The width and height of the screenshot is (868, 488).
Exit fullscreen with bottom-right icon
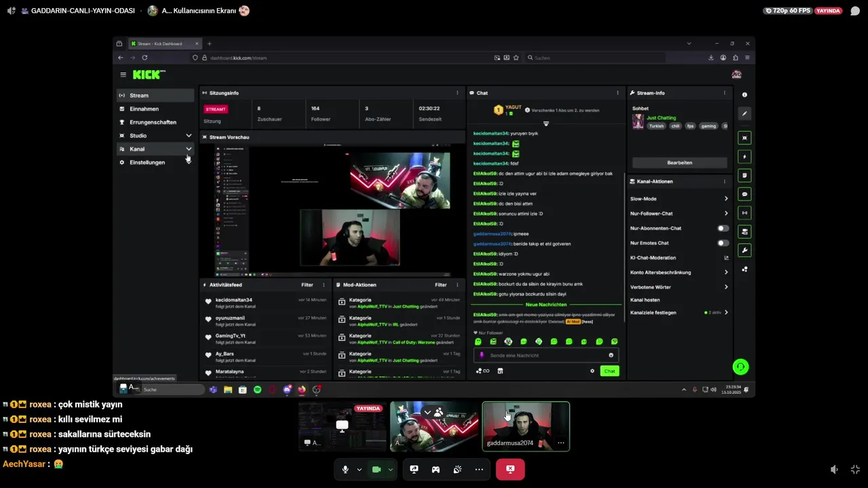855,469
